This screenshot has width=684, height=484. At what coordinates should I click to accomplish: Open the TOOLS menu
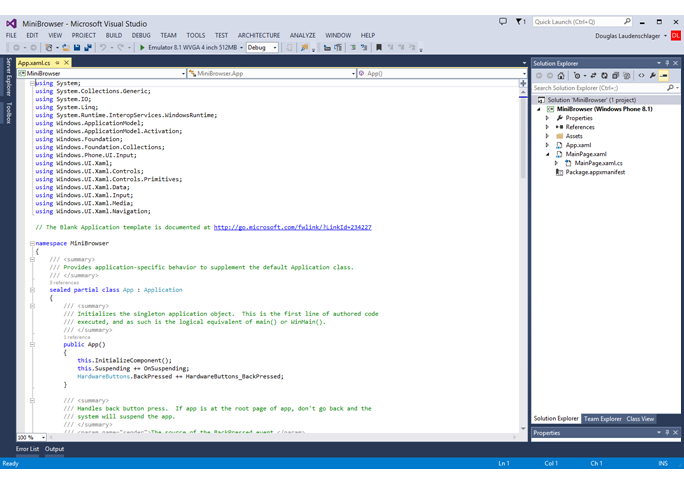pyautogui.click(x=195, y=35)
